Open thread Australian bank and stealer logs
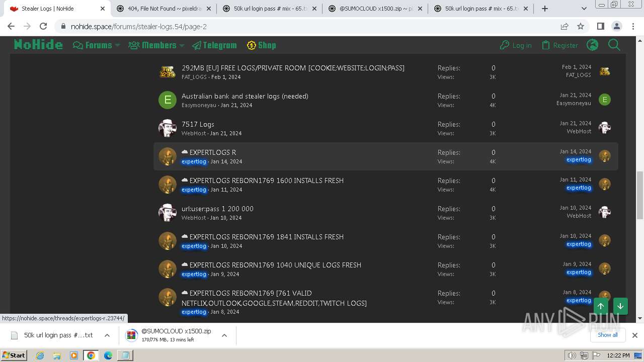 point(245,96)
